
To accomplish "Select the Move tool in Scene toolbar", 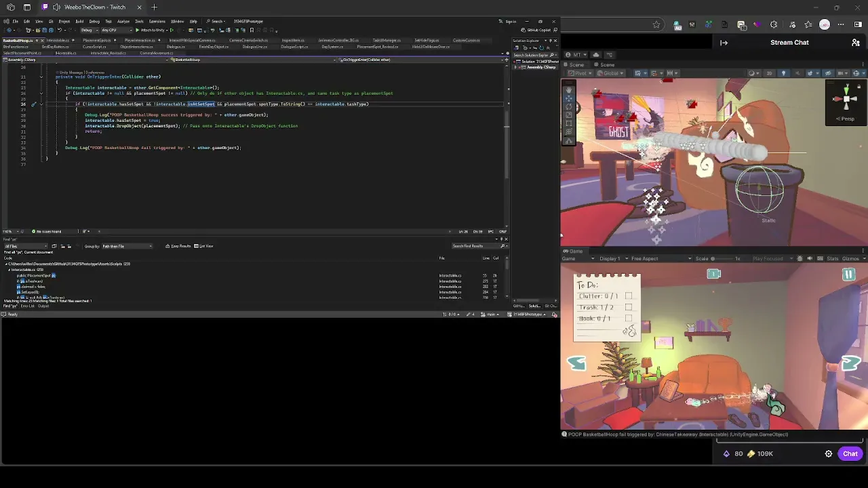I will tap(569, 98).
